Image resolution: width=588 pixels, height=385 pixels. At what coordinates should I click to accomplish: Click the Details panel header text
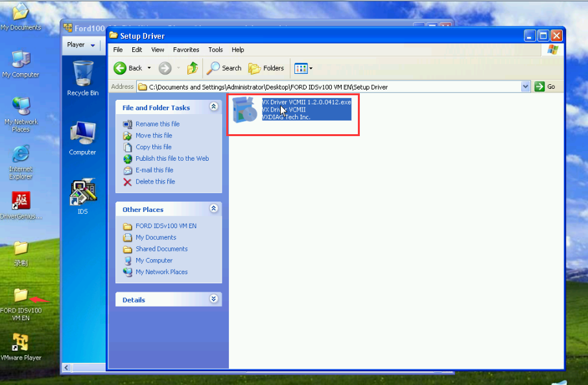click(134, 300)
